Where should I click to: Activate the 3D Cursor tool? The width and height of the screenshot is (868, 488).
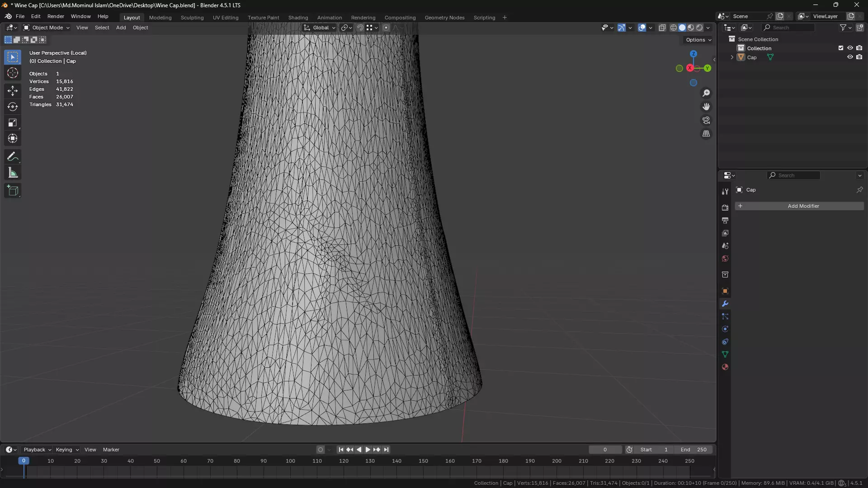coord(13,73)
